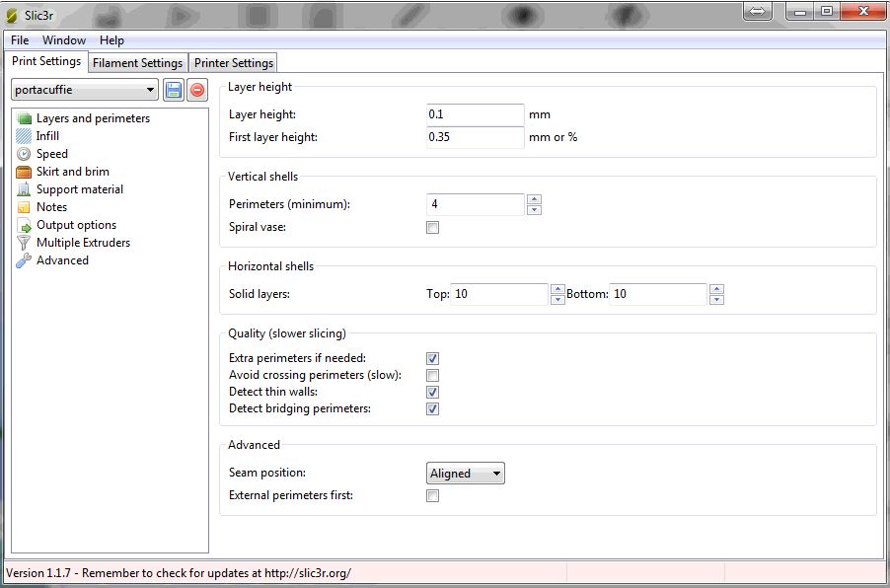Screen dimensions: 890x588
Task: Enable External perimeters first
Action: coord(432,496)
